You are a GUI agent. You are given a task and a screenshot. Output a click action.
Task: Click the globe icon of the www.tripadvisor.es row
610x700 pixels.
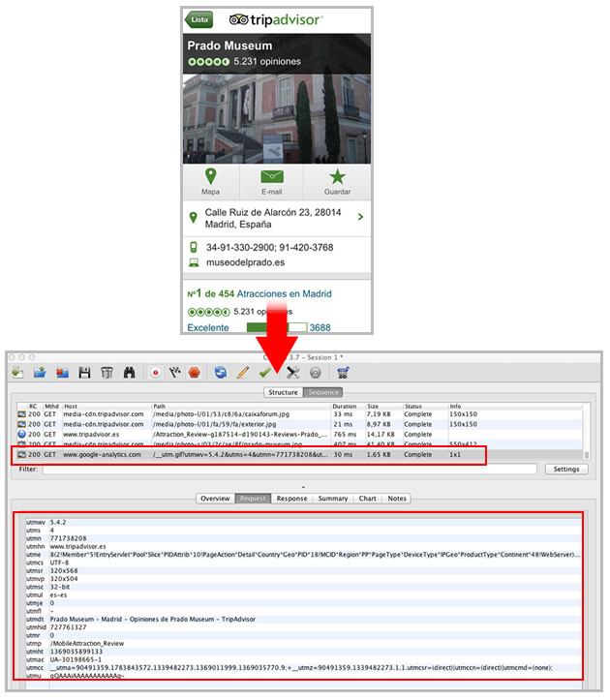[x=21, y=434]
